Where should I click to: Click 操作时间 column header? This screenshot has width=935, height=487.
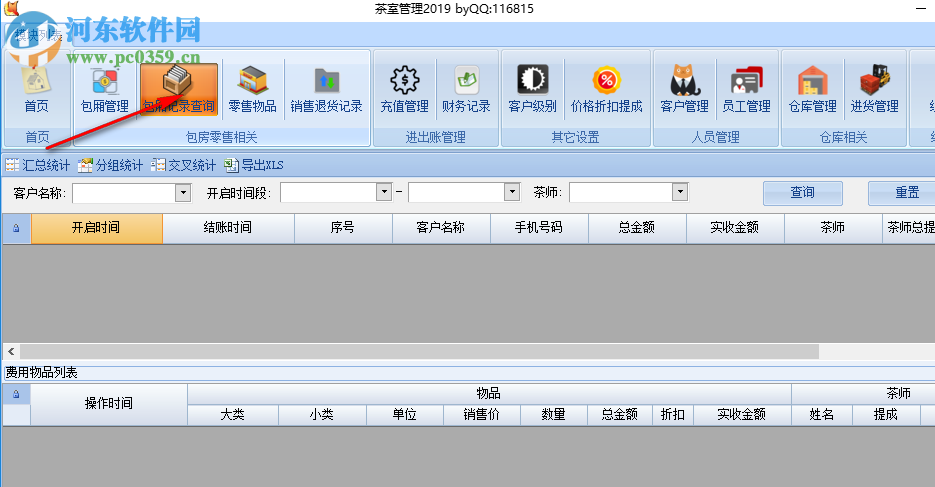tap(109, 404)
